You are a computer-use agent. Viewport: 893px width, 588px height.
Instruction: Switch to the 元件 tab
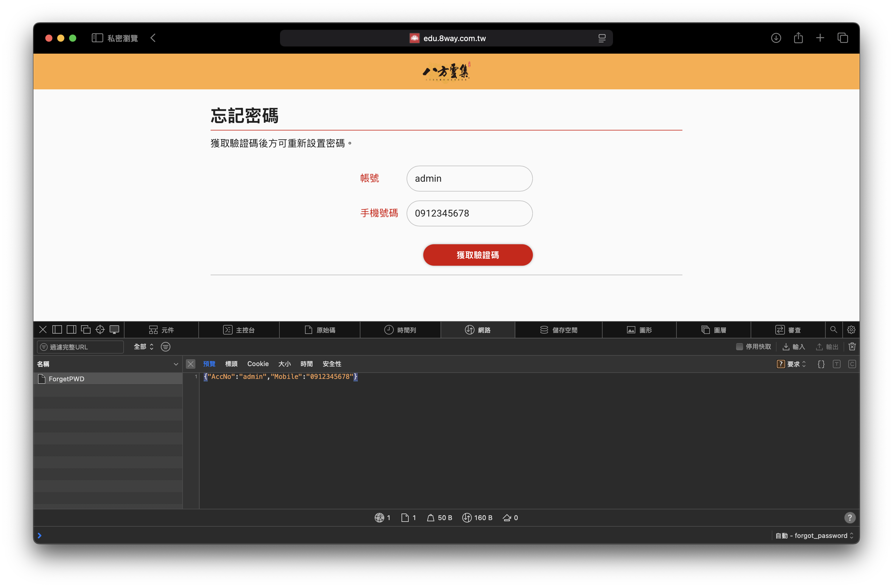tap(161, 330)
